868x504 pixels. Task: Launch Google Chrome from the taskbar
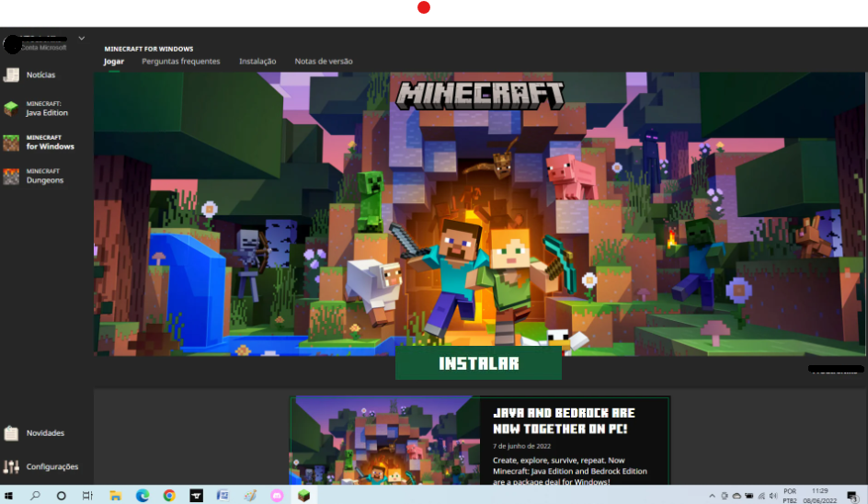[x=169, y=496]
